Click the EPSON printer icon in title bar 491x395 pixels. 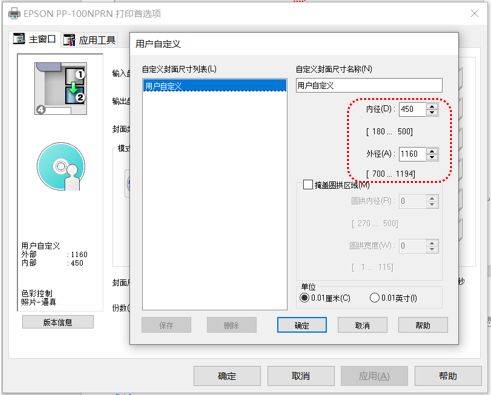point(14,14)
